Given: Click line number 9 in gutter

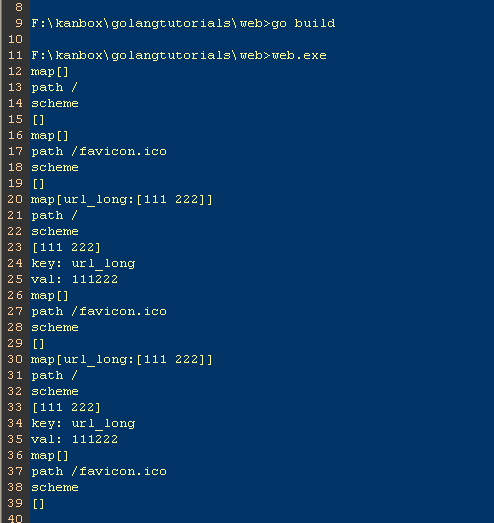Looking at the screenshot, I should tap(19, 23).
